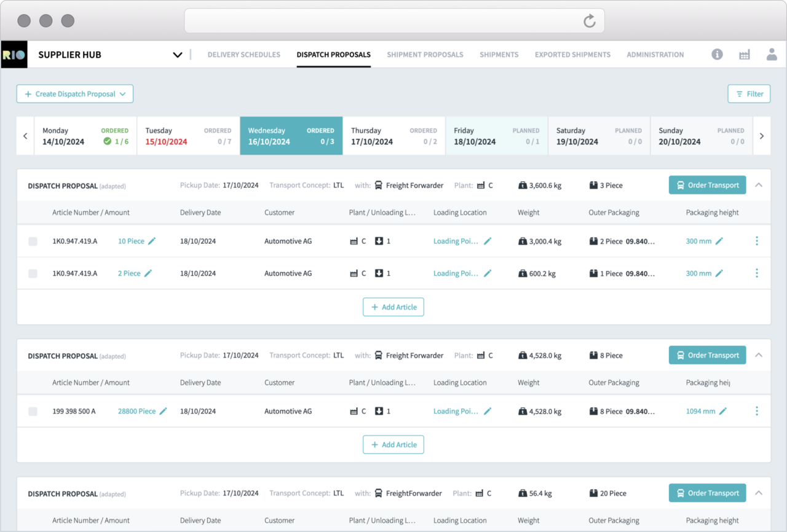
Task: Edit loading location pencil in 2 Piece row
Action: tap(488, 273)
